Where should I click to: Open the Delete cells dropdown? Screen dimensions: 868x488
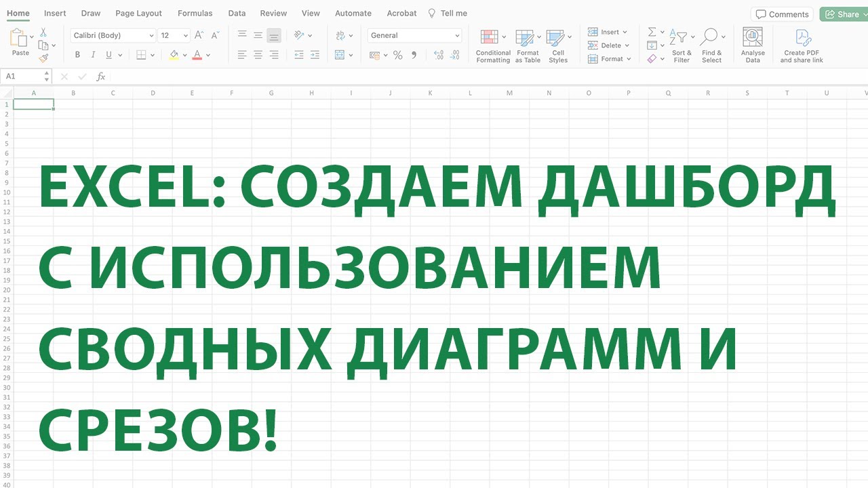click(608, 45)
